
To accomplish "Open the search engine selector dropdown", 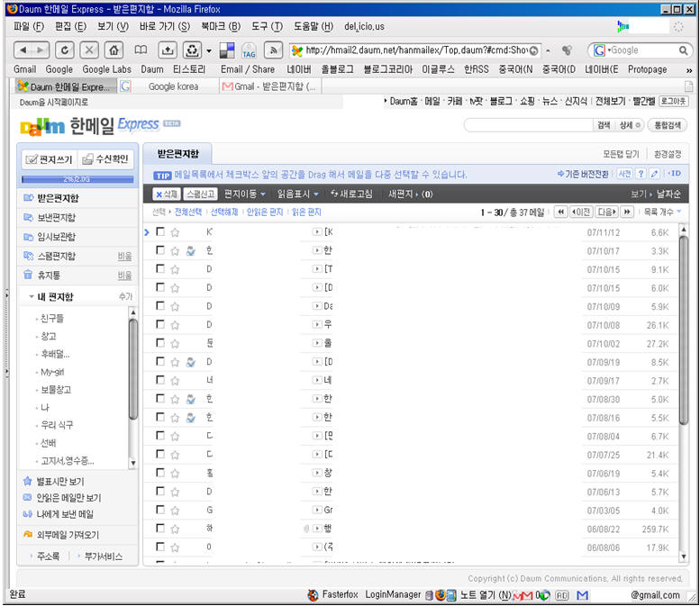I will (601, 50).
